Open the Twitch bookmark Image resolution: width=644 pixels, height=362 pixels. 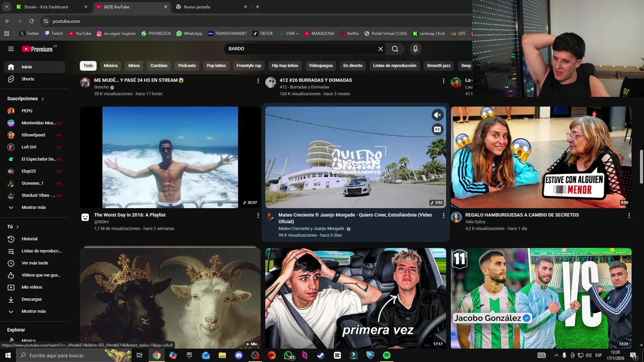[54, 34]
